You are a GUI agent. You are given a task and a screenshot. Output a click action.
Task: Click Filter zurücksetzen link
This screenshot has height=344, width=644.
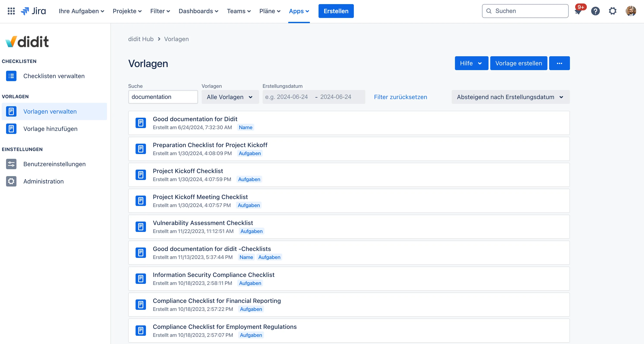[401, 97]
